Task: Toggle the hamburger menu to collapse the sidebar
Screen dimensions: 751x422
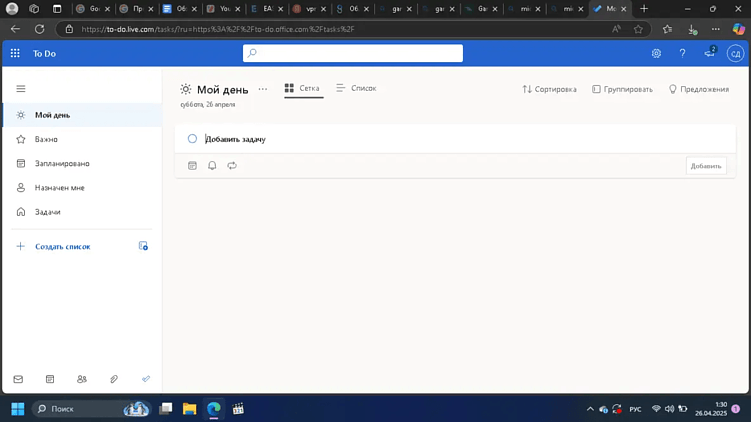Action: [x=20, y=89]
